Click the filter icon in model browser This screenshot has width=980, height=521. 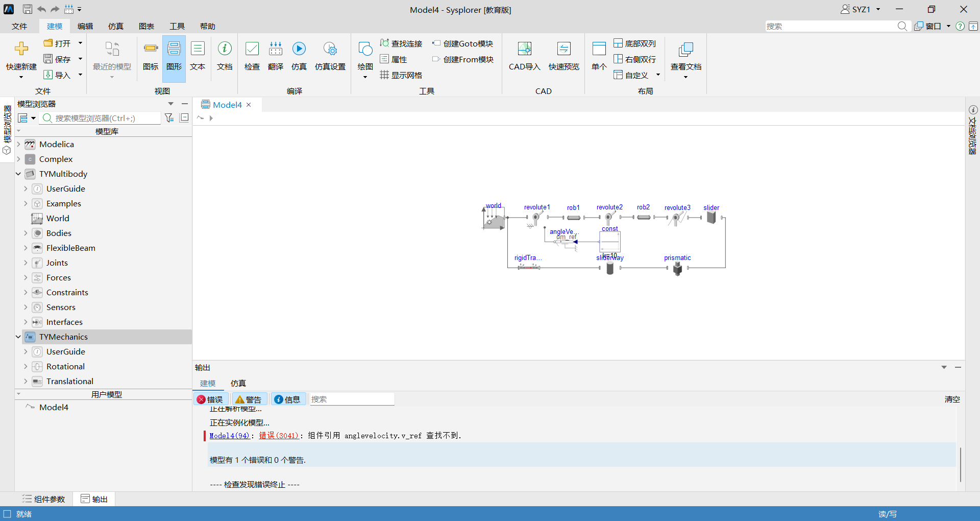(x=169, y=118)
